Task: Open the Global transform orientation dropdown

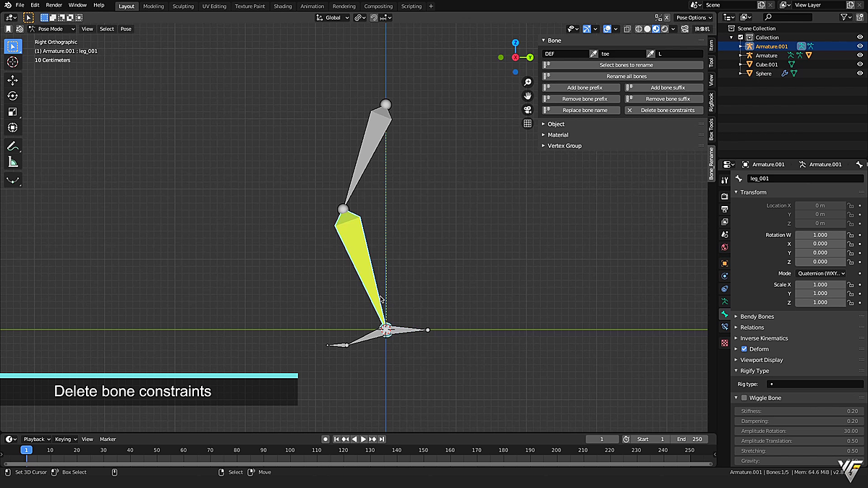Action: [332, 17]
